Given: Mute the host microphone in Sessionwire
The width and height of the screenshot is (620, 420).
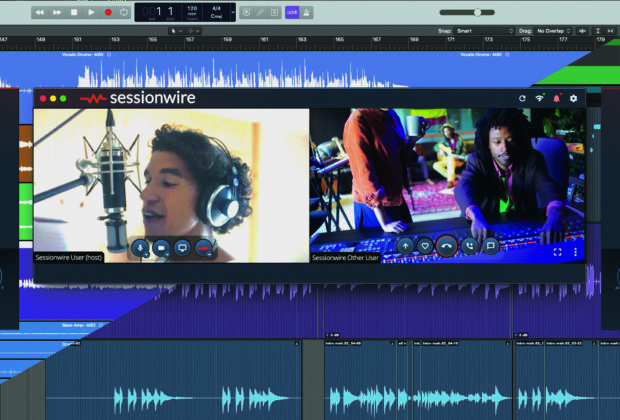Looking at the screenshot, I should [140, 247].
